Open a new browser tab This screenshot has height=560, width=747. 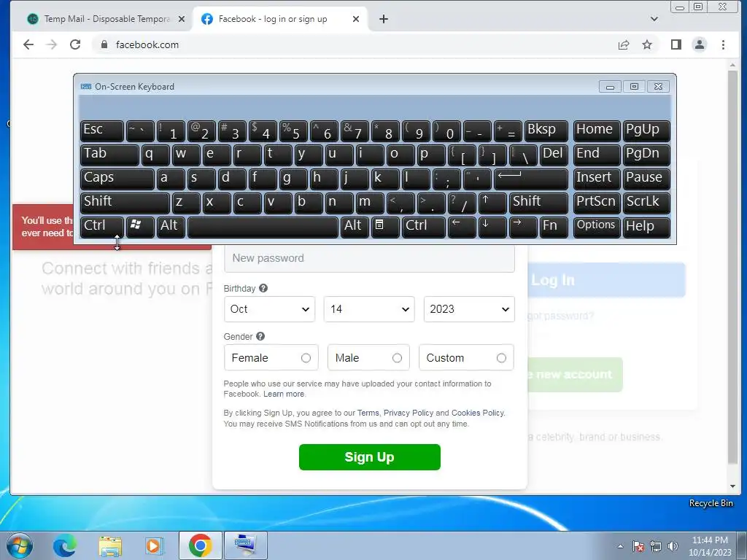384,19
